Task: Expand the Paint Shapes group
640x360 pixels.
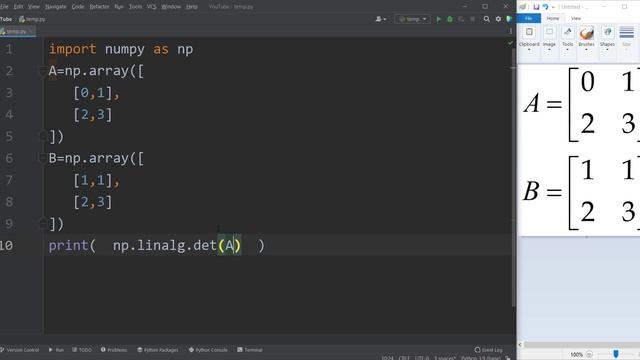Action: (607, 39)
